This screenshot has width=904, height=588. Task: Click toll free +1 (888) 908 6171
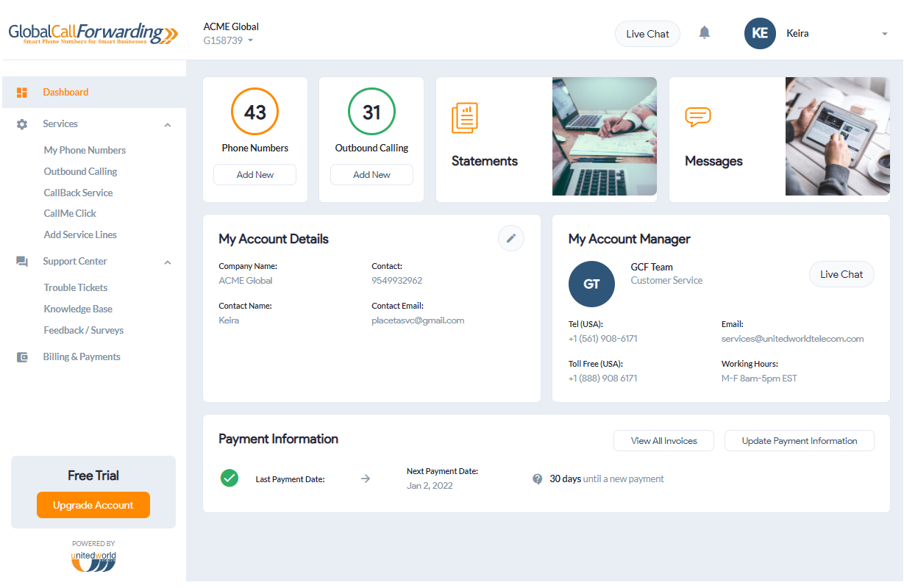tap(603, 379)
